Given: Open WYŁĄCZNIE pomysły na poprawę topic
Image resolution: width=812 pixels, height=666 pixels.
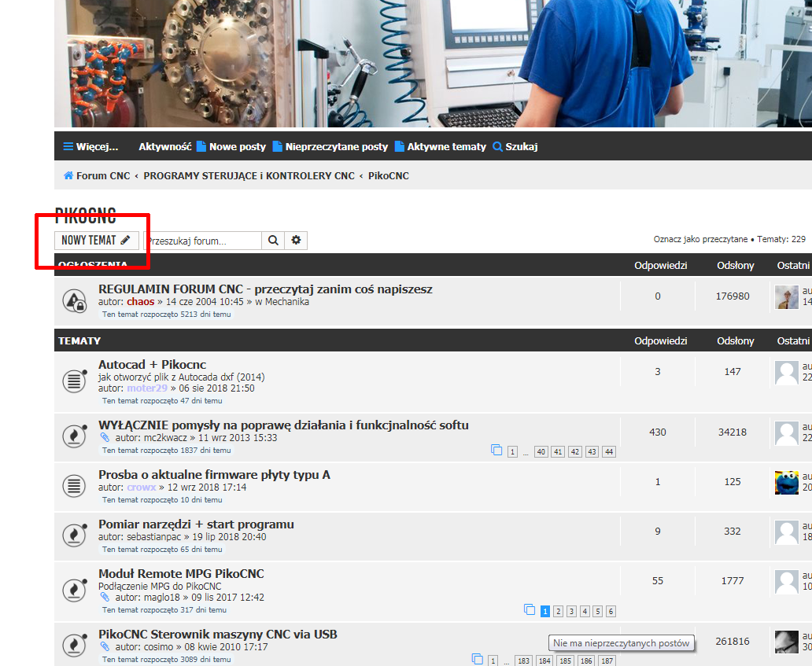Looking at the screenshot, I should [x=283, y=425].
